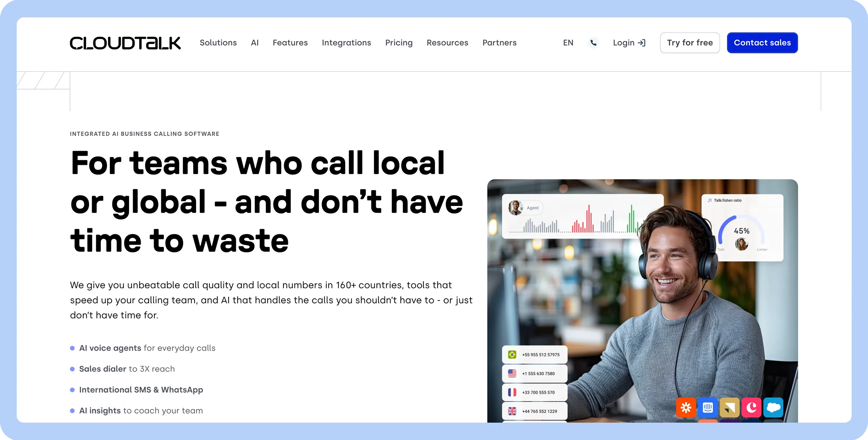Click the Login link
The width and height of the screenshot is (868, 440).
629,43
